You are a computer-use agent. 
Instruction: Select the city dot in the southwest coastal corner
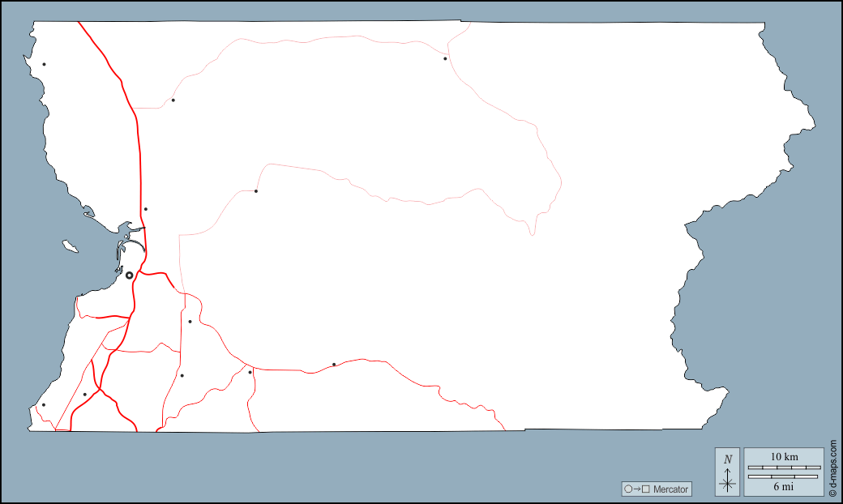[x=44, y=405]
